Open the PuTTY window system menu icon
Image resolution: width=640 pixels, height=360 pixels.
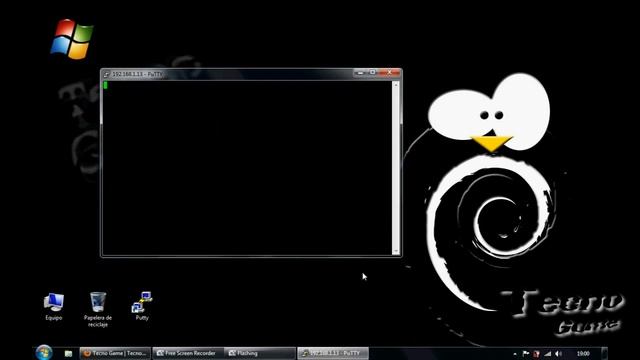pyautogui.click(x=106, y=74)
